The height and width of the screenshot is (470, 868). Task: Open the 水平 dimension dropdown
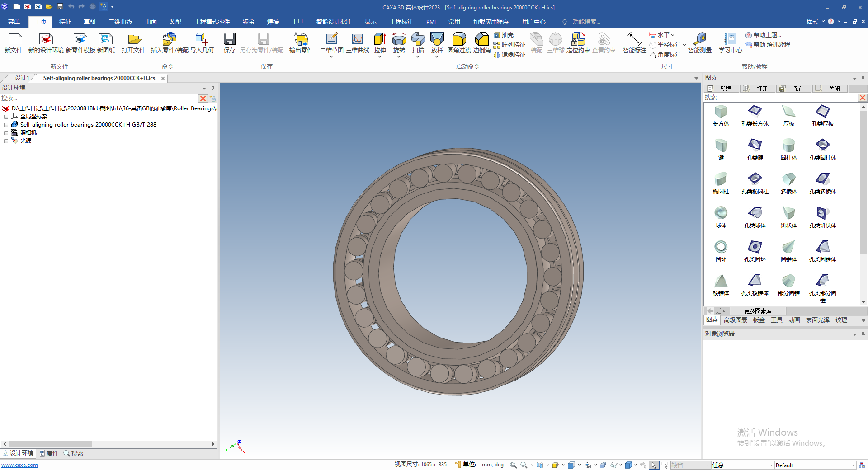[x=673, y=35]
